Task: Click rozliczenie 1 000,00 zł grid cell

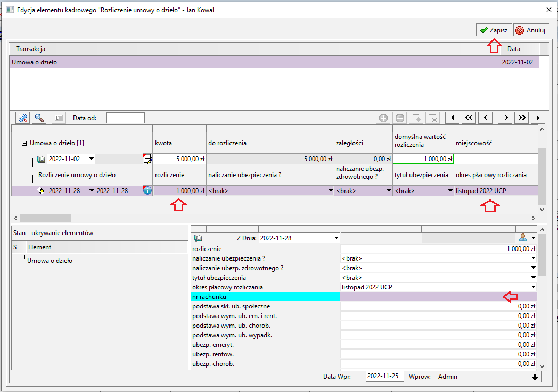Action: [x=180, y=191]
